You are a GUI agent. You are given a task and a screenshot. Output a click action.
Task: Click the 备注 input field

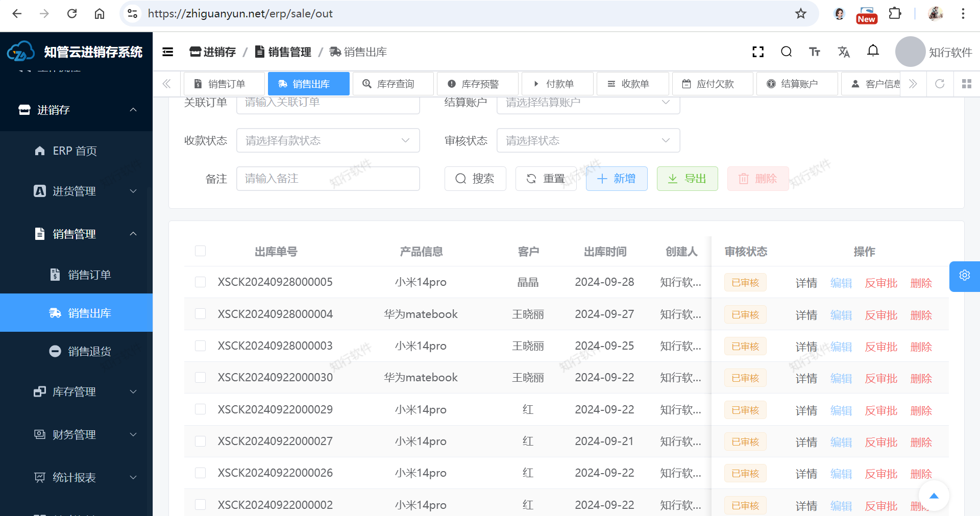click(328, 179)
